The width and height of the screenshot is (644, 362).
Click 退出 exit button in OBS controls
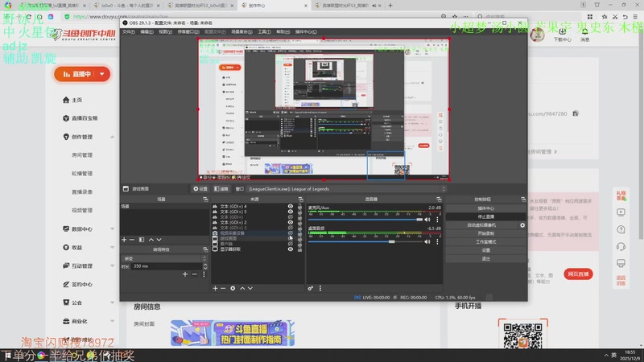486,258
